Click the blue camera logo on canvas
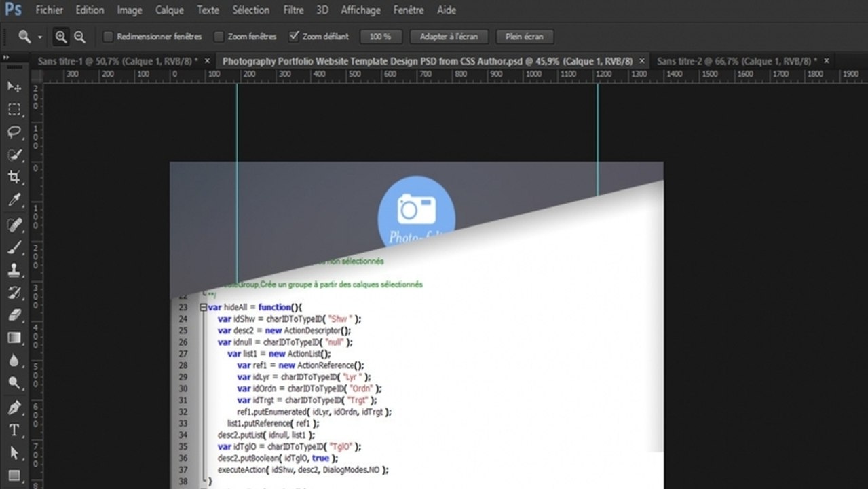This screenshot has height=489, width=868. [x=417, y=212]
